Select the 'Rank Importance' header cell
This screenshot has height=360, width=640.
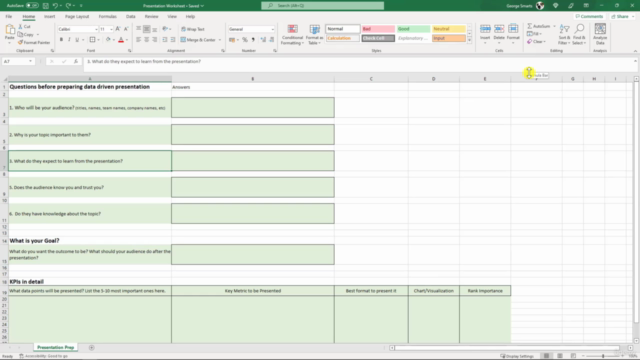pos(485,291)
